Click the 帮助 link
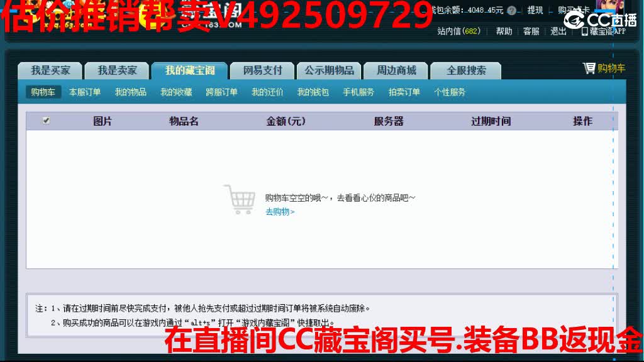This screenshot has height=362, width=644. [504, 31]
